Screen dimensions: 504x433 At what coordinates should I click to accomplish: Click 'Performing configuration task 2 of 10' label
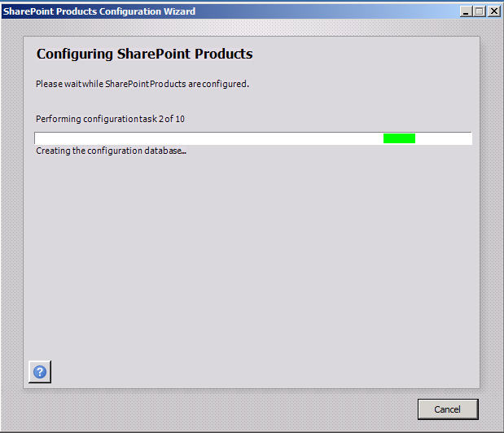(x=110, y=119)
